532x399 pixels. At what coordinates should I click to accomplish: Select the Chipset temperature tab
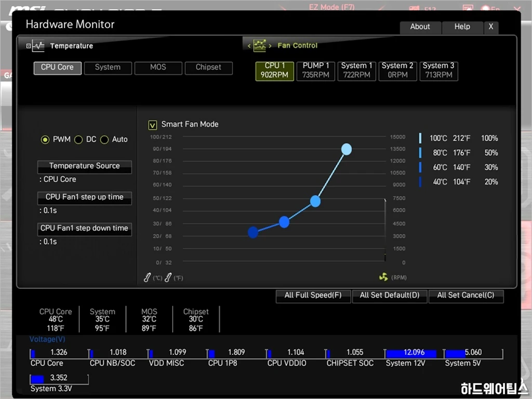click(x=209, y=68)
